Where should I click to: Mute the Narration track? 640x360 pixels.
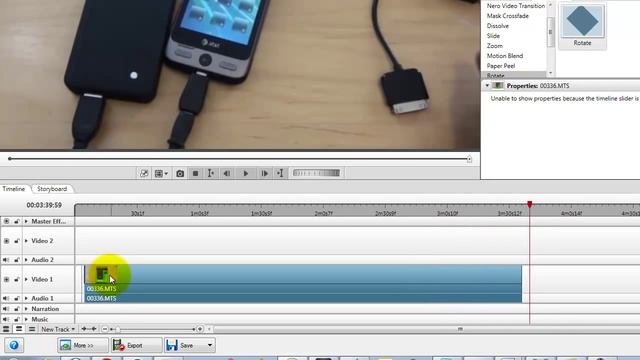pos(6,309)
